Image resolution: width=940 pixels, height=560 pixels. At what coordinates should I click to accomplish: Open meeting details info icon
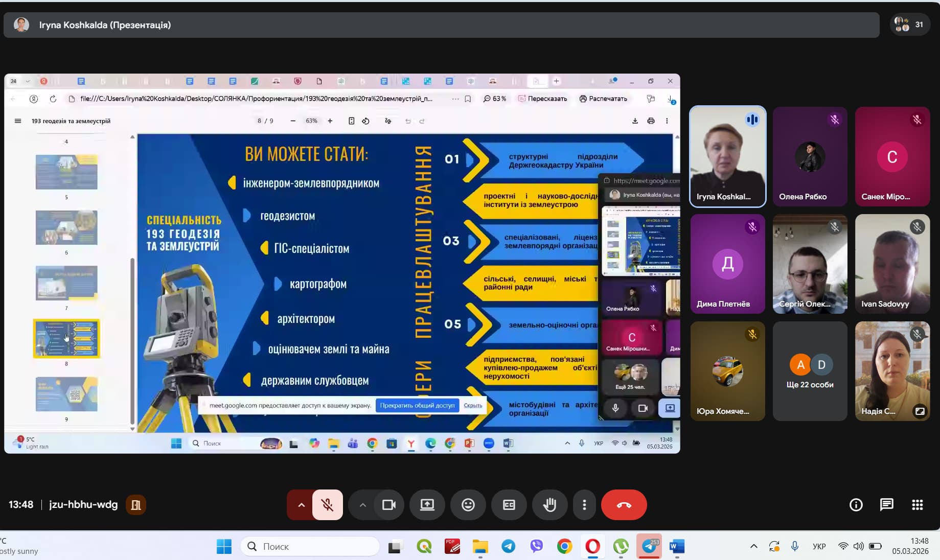(856, 505)
